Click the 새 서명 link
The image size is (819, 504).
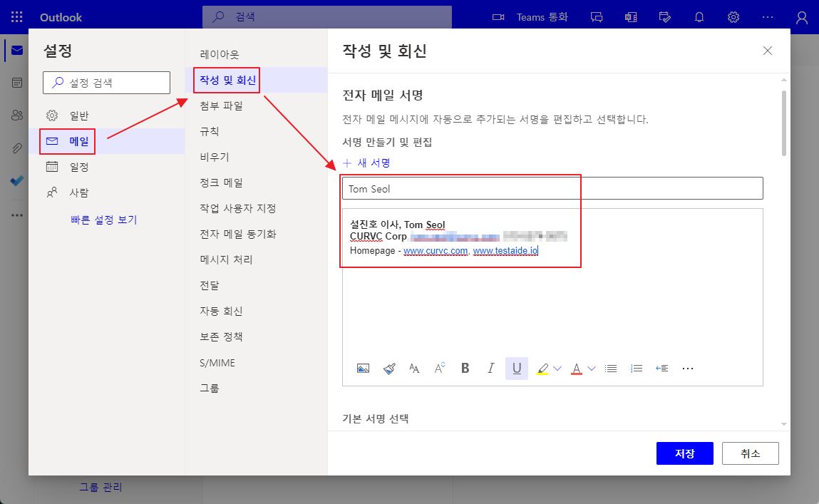(x=367, y=163)
